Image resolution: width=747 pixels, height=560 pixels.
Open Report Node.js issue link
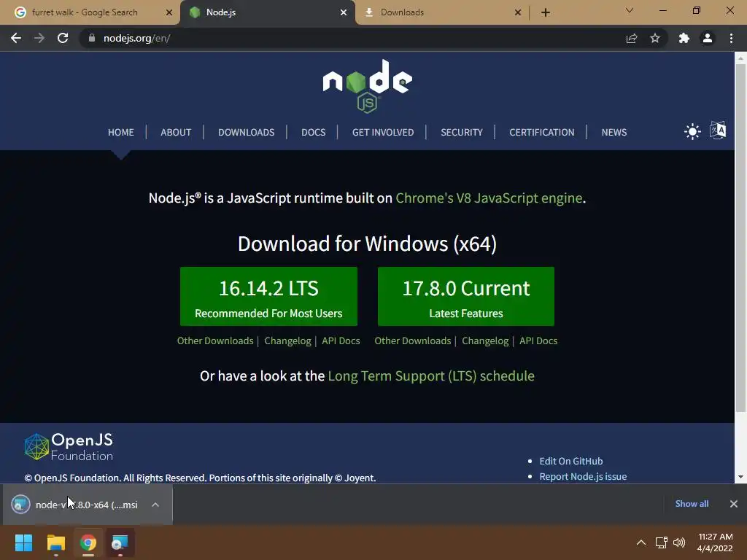583,477
